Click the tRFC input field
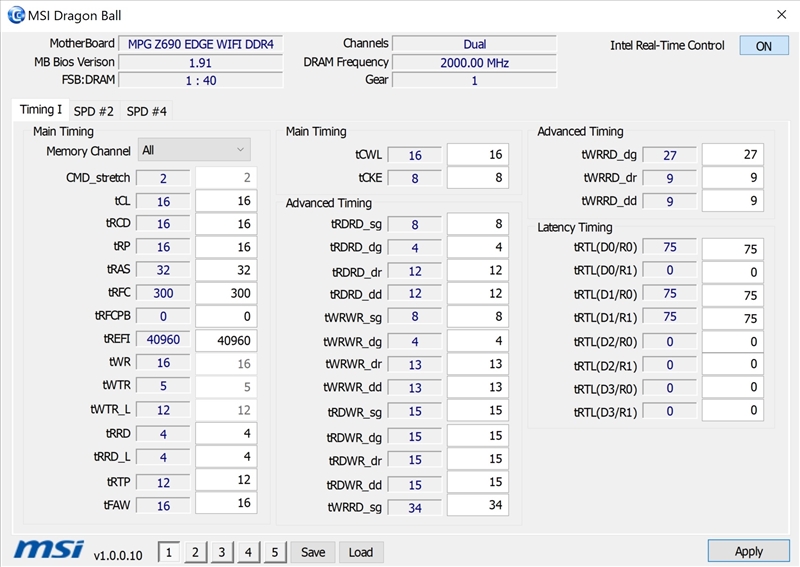This screenshot has width=800, height=567. click(x=226, y=294)
